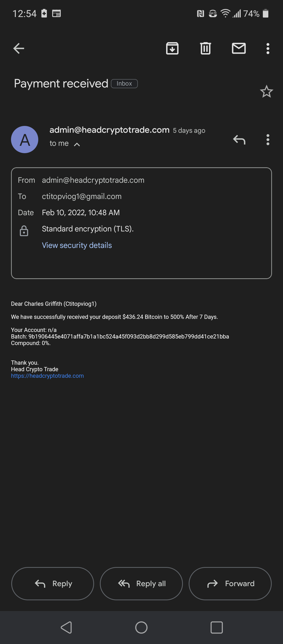283x644 pixels.
Task: Mark email as unread via envelope icon
Action: coord(239,48)
